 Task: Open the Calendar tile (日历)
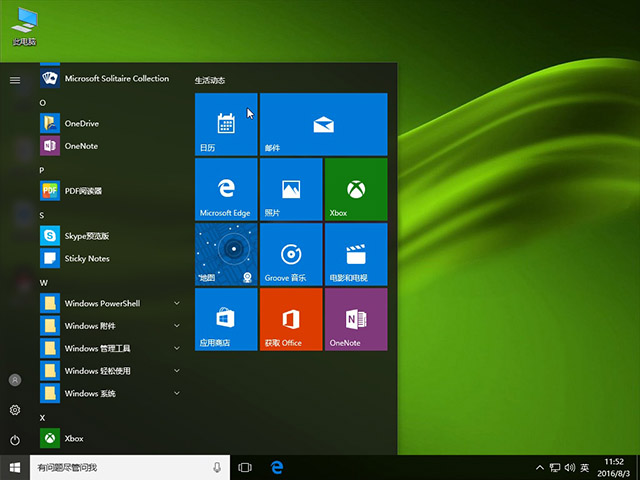tap(226, 124)
